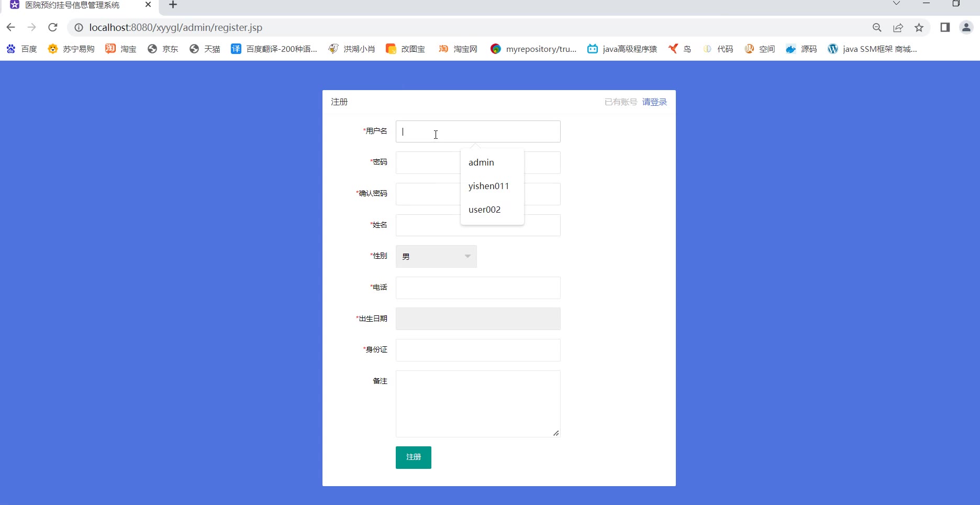Screen dimensions: 980x505
Task: Open the 京东 bookmark
Action: (x=163, y=49)
